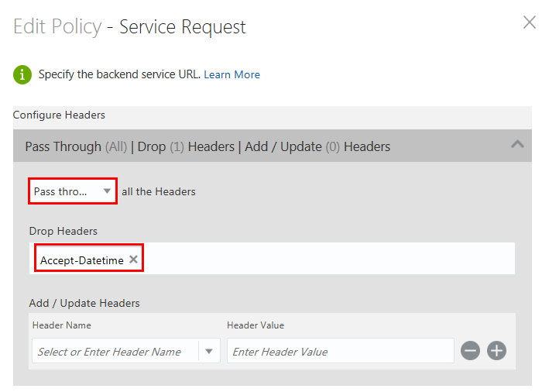Click the Configure Headers label
The width and height of the screenshot is (542, 392).
click(59, 115)
